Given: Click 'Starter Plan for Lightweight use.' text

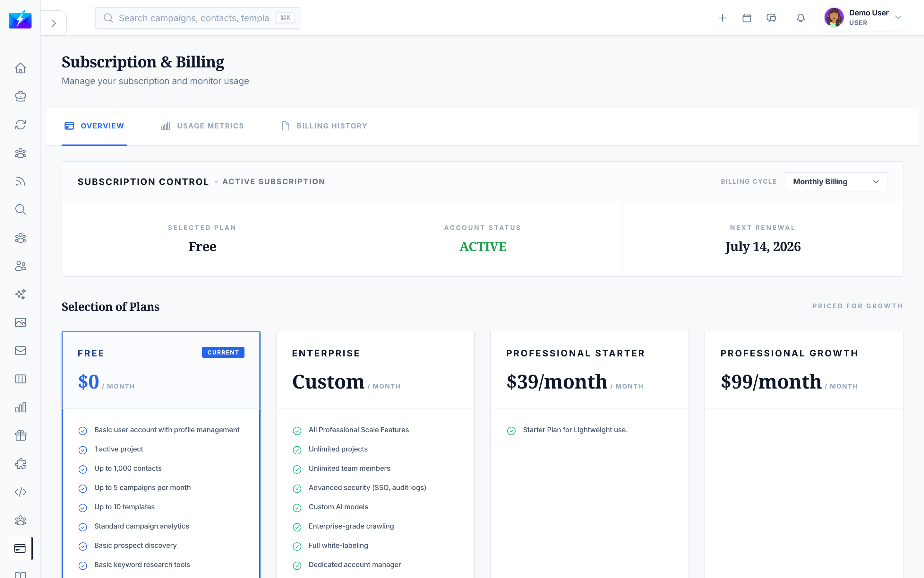Looking at the screenshot, I should (575, 430).
